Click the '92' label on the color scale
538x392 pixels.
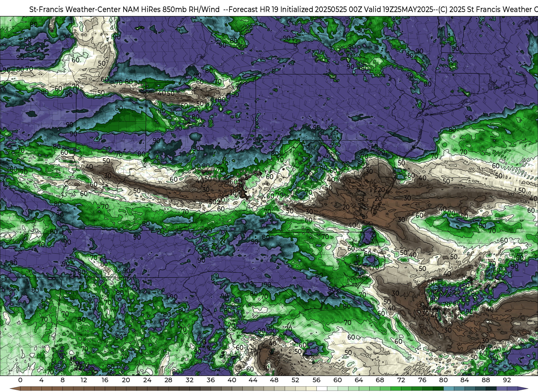click(507, 380)
